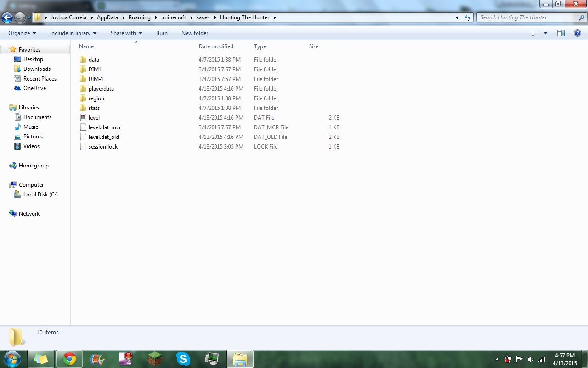This screenshot has height=368, width=588.
Task: Select Network in the navigation pane
Action: point(29,214)
